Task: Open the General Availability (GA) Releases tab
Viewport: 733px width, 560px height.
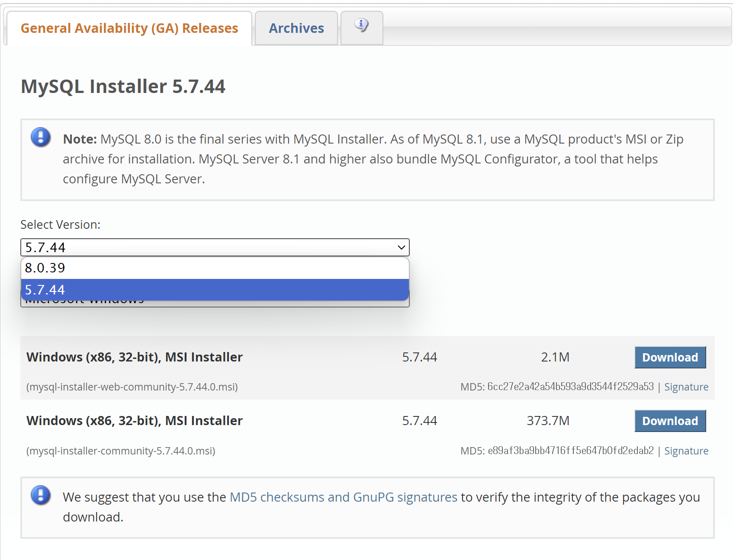Action: (129, 28)
